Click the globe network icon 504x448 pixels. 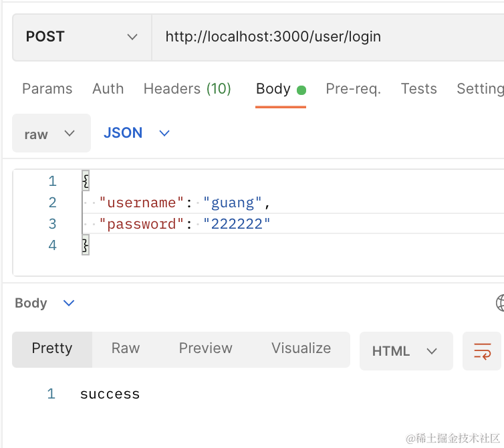(x=499, y=303)
